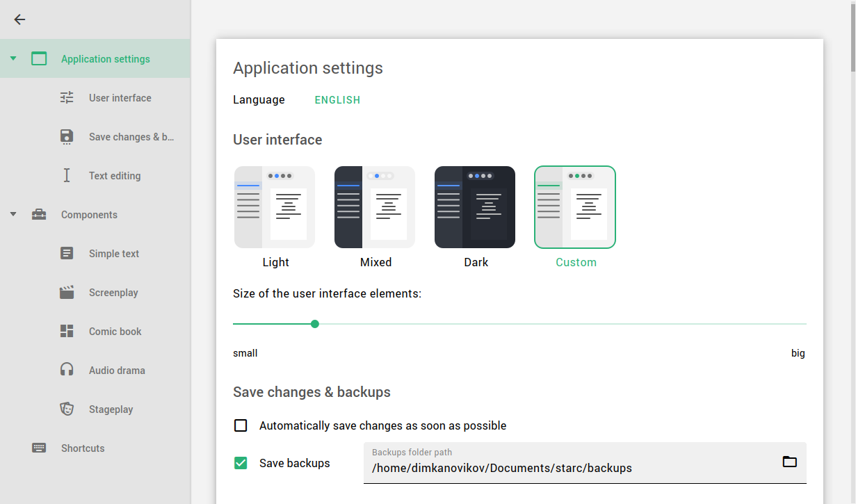This screenshot has width=856, height=504.
Task: Click the Application settings window icon
Action: pyautogui.click(x=39, y=59)
